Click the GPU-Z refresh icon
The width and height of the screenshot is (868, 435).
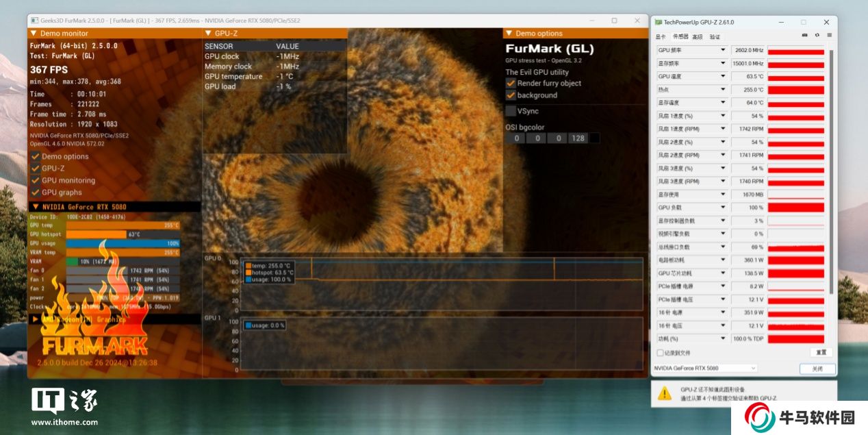pyautogui.click(x=817, y=36)
